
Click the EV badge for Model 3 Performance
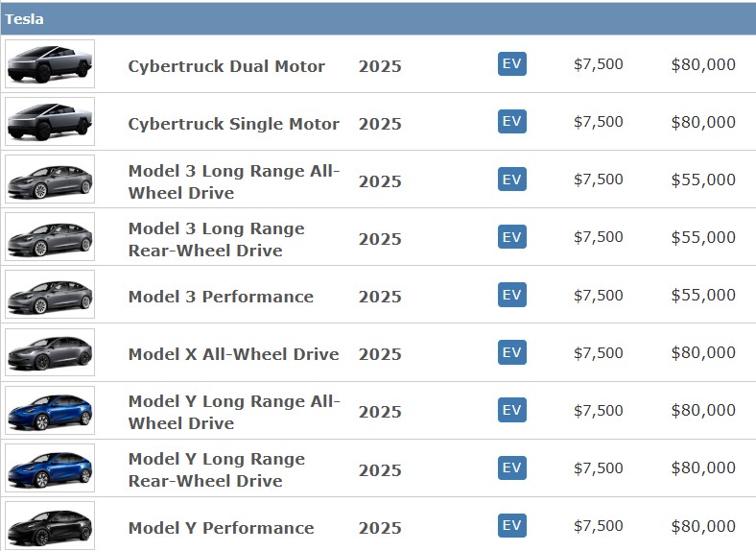point(512,295)
